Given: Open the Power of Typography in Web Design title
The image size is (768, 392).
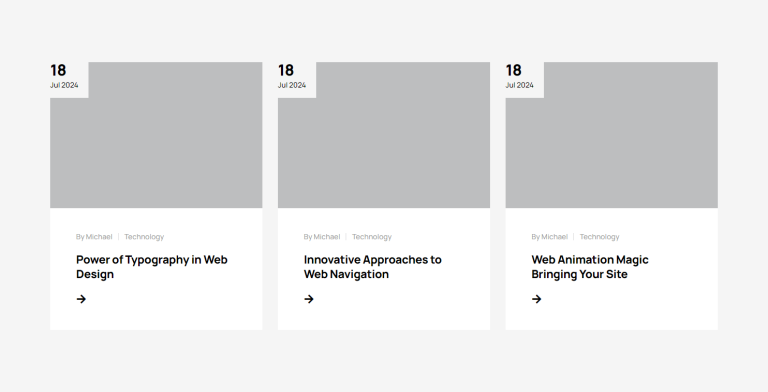Looking at the screenshot, I should 152,267.
